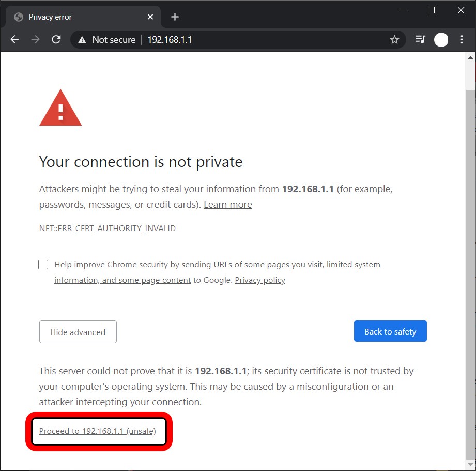Open Chrome three-dot menu

462,40
